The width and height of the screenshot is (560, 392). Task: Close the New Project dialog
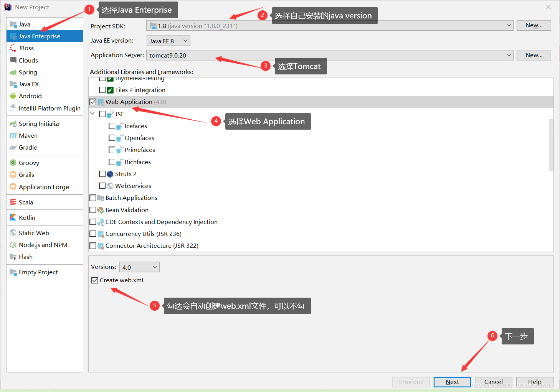548,7
